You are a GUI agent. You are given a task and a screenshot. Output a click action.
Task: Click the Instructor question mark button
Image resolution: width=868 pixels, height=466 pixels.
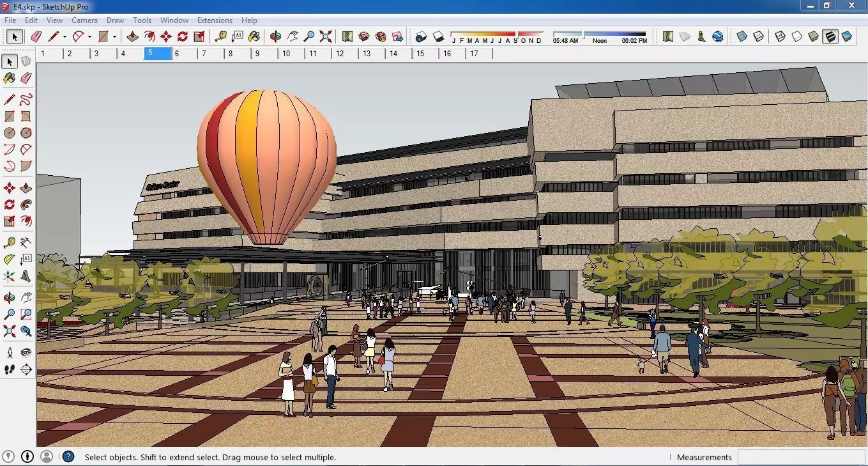68,456
